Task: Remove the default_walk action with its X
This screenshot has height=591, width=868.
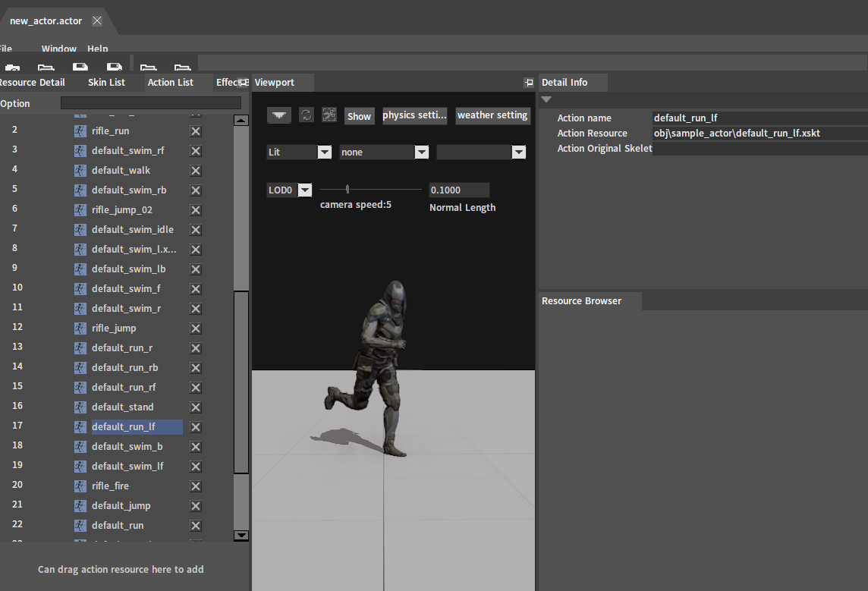Action: click(196, 171)
